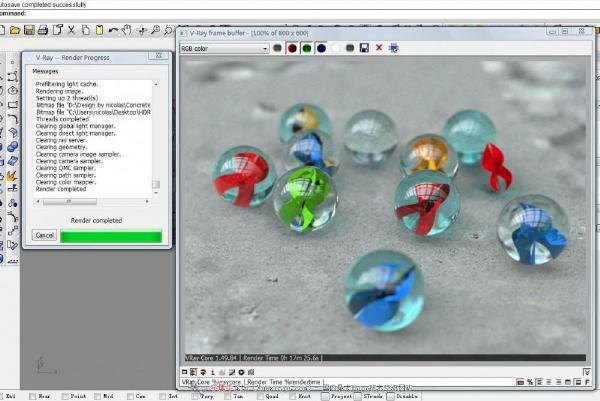This screenshot has width=600, height=401.
Task: Click the 'Render completed' message line in list
Action: [61, 189]
